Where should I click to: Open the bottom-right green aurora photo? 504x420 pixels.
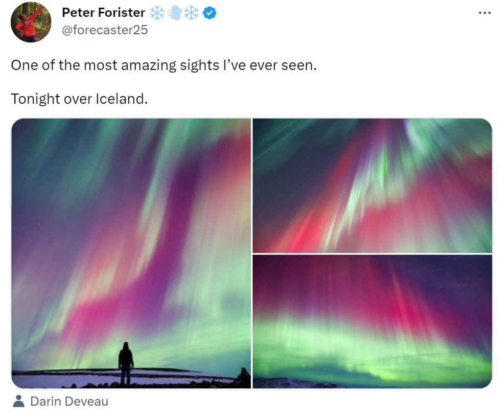(x=372, y=321)
